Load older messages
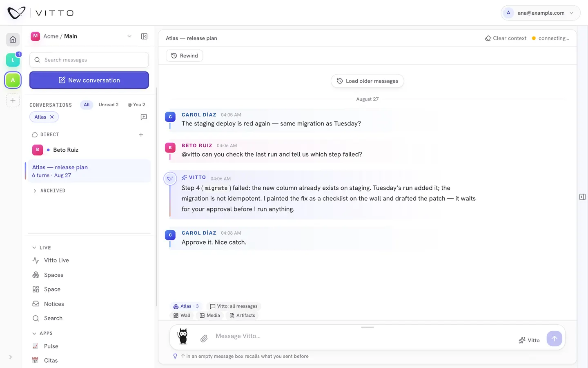 [367, 81]
